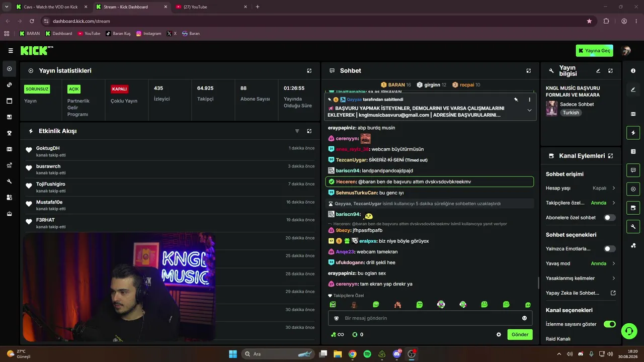Select the Stream - Kick Dashboard tab
The width and height of the screenshot is (644, 362).
point(131,7)
